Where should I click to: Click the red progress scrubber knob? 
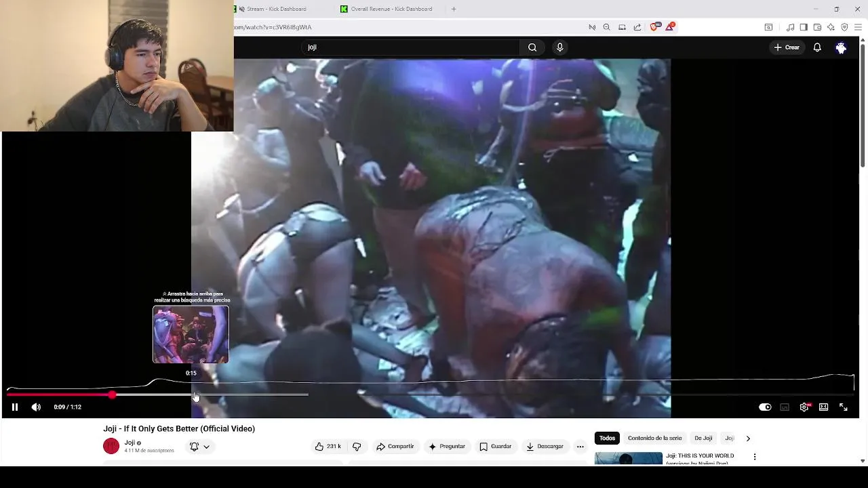pyautogui.click(x=112, y=394)
